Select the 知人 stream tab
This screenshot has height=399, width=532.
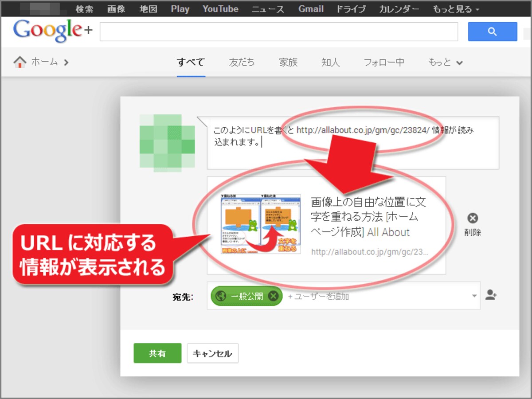coord(331,62)
